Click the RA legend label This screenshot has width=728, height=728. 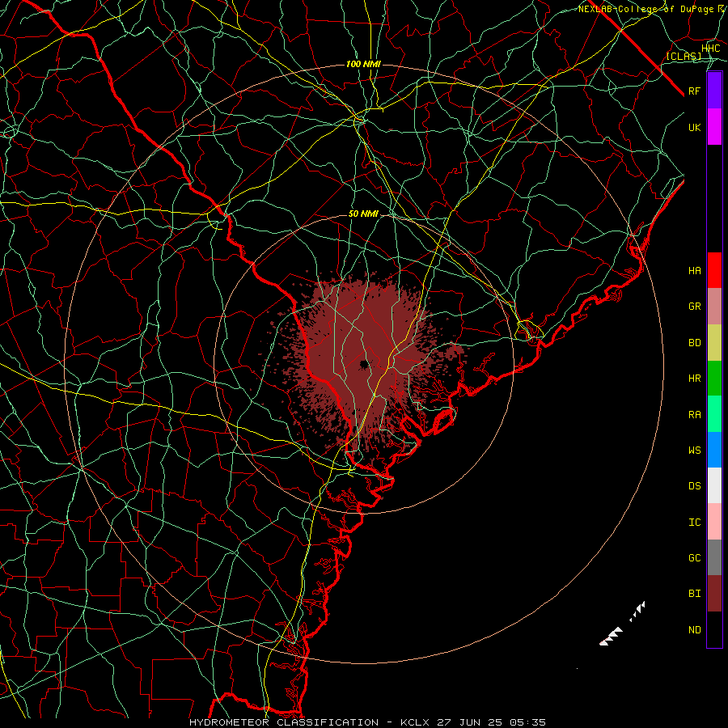pyautogui.click(x=694, y=415)
